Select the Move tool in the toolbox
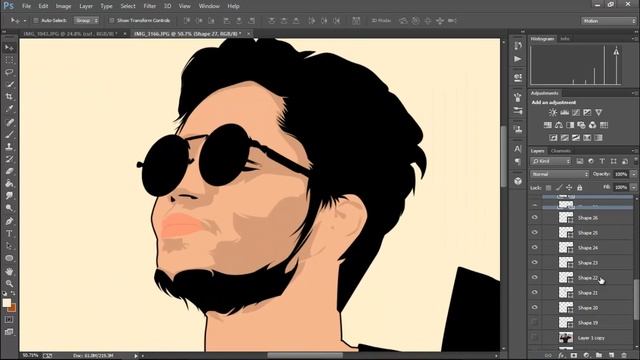 pyautogui.click(x=9, y=48)
